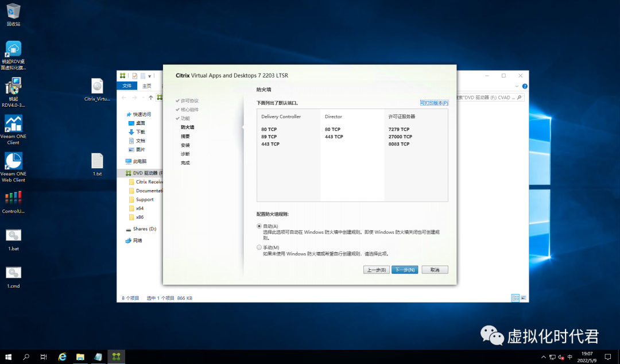Screen dimensions: 620x364
Task: Go to 许可协议 installer step
Action: 189,101
